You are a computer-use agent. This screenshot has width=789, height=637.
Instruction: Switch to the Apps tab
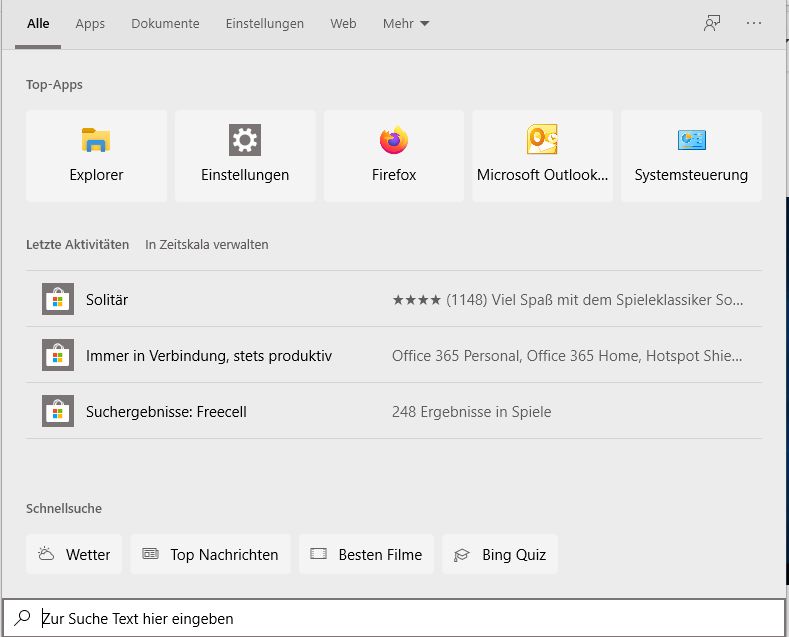90,24
